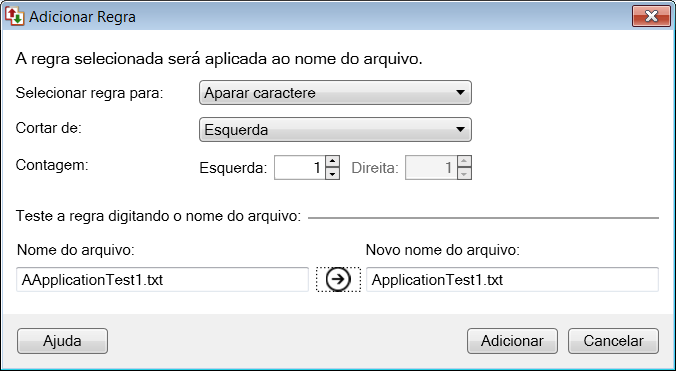Click the Direita spinner down arrow
Viewport: 676px width, 371px height.
coord(464,174)
